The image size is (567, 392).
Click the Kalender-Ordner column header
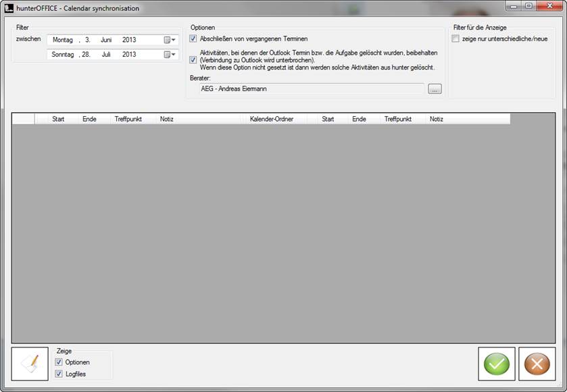click(272, 119)
